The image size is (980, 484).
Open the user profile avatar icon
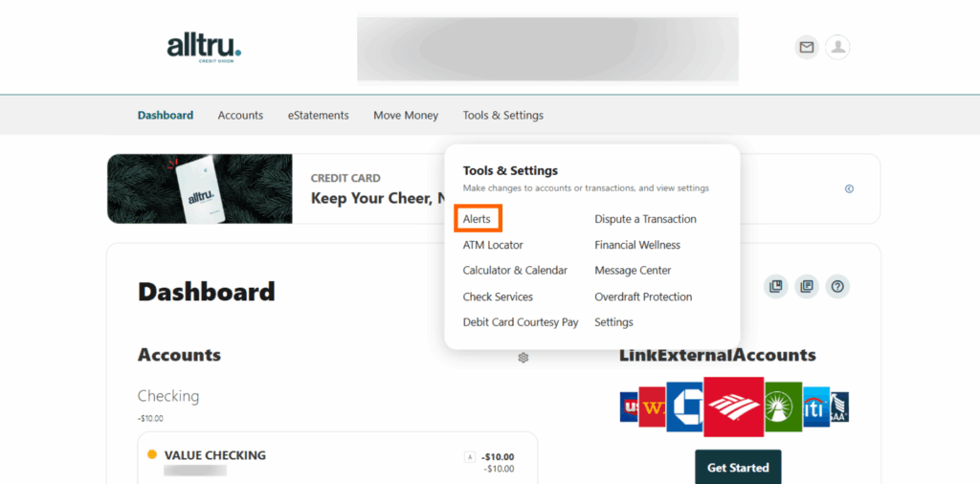click(x=837, y=48)
